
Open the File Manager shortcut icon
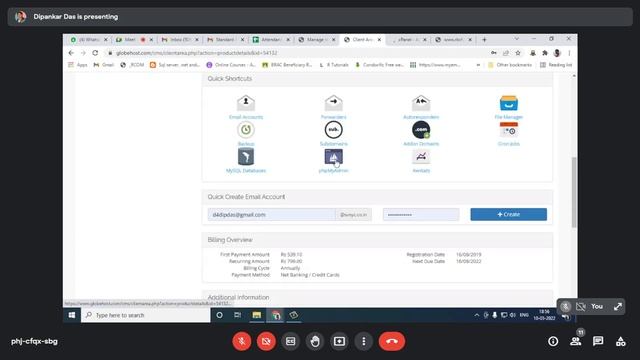[509, 103]
